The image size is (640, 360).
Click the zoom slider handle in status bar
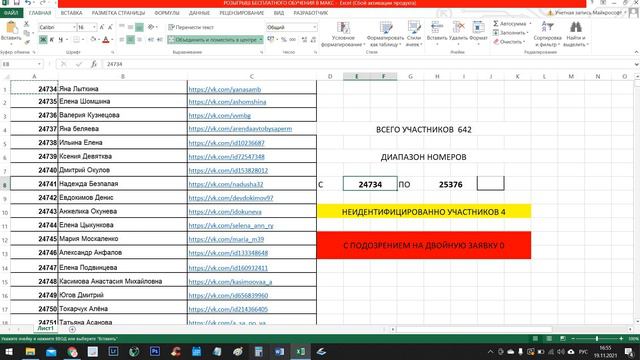pyautogui.click(x=597, y=339)
